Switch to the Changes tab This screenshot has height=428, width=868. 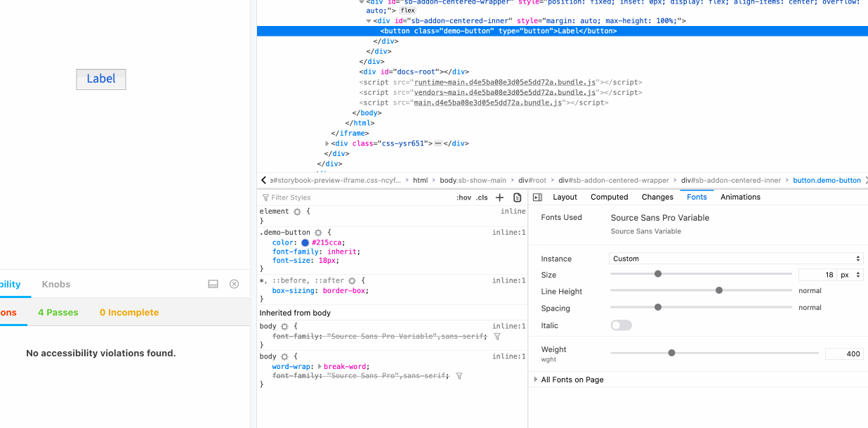point(657,197)
